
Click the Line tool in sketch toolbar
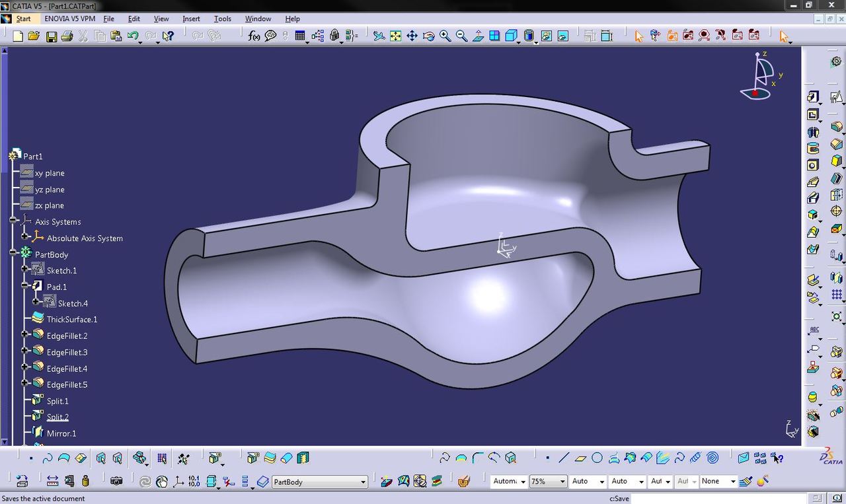(x=564, y=458)
